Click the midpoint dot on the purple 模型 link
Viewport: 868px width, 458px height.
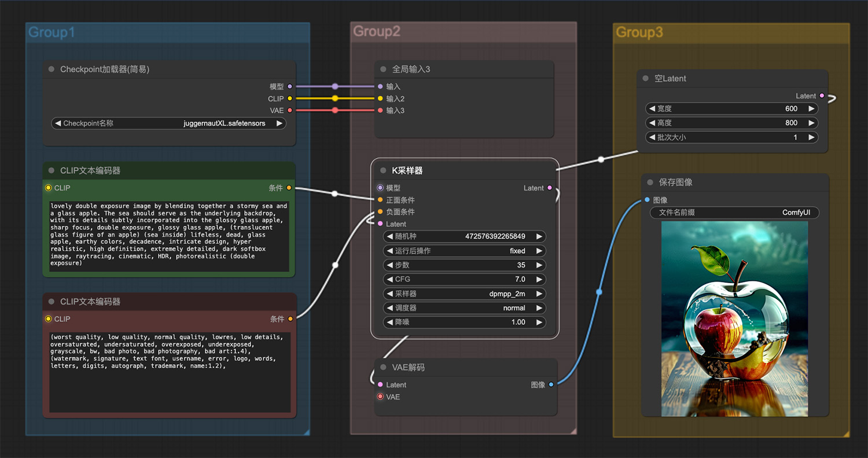pos(334,86)
